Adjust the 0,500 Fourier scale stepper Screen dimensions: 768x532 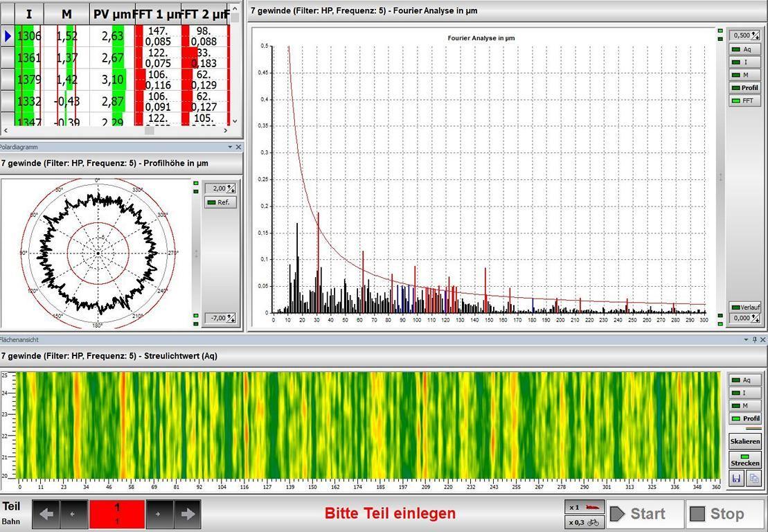coord(756,35)
